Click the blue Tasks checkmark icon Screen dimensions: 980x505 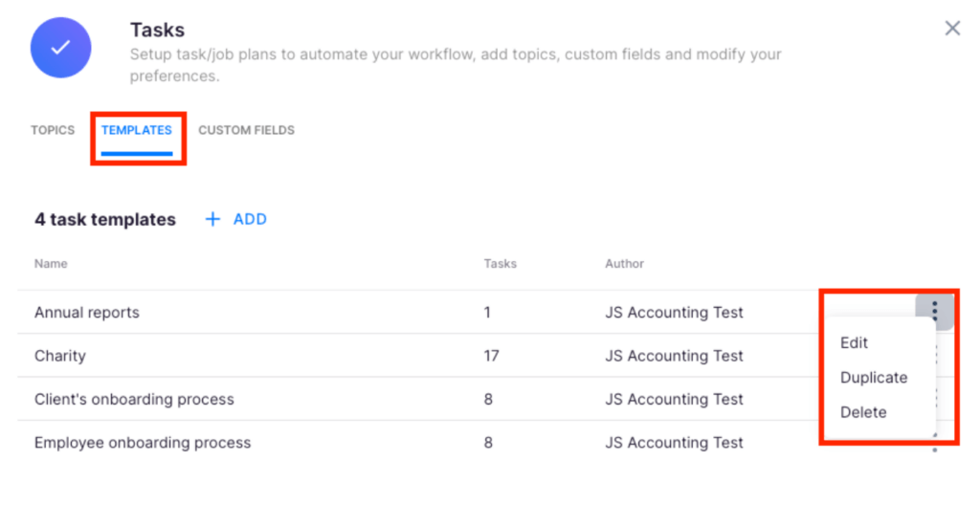coord(60,47)
